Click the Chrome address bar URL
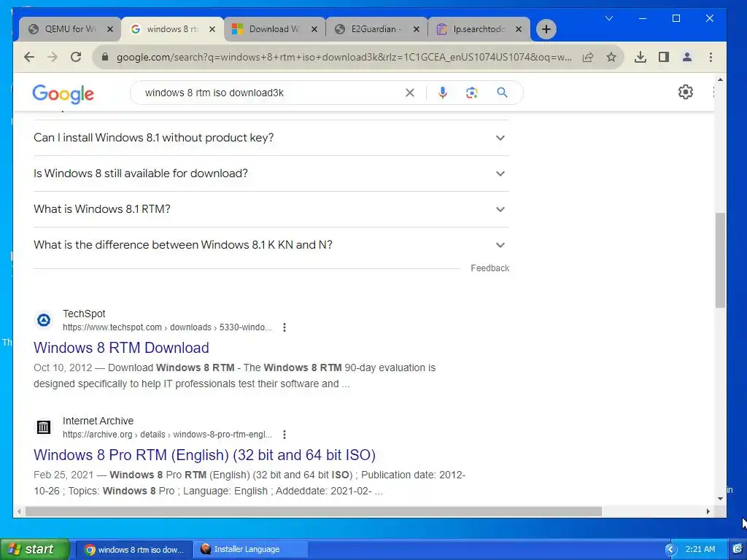This screenshot has height=560, width=747. (344, 57)
